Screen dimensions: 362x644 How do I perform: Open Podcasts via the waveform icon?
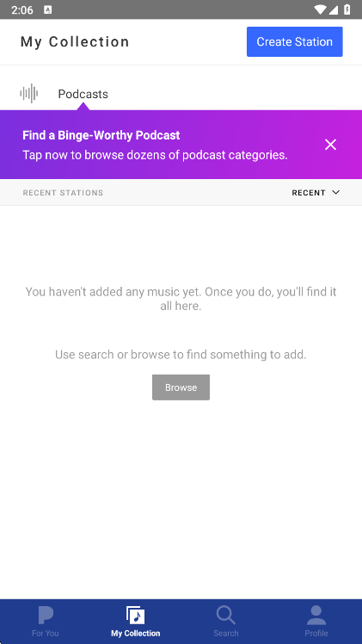[x=29, y=94]
